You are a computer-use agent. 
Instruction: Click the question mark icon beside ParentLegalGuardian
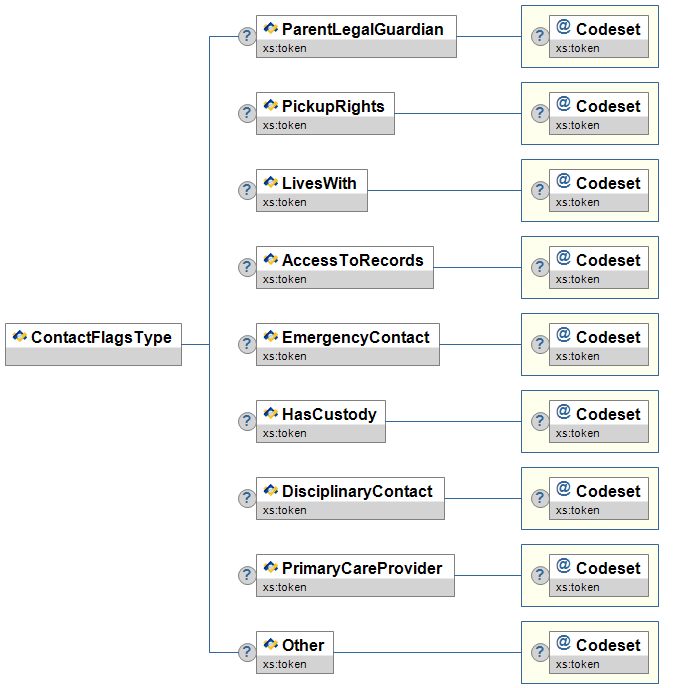[247, 36]
